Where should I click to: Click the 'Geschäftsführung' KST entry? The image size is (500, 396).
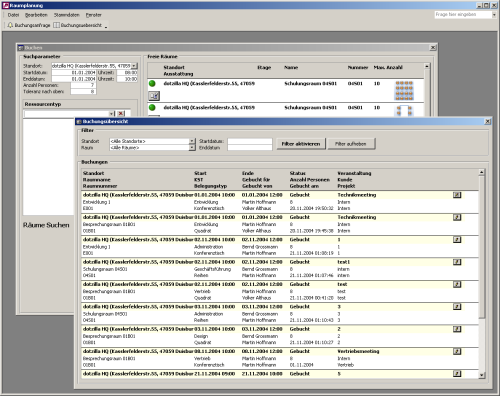point(212,269)
